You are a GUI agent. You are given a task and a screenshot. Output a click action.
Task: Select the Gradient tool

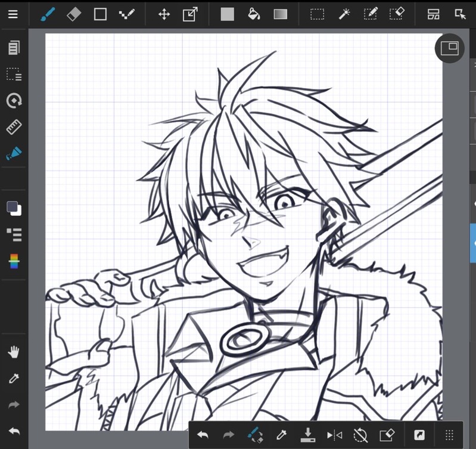(281, 14)
